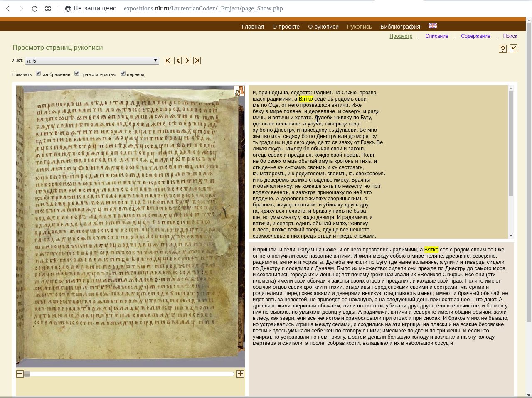The height and width of the screenshot is (398, 532).
Task: Go forward in browser history
Action: click(21, 8)
